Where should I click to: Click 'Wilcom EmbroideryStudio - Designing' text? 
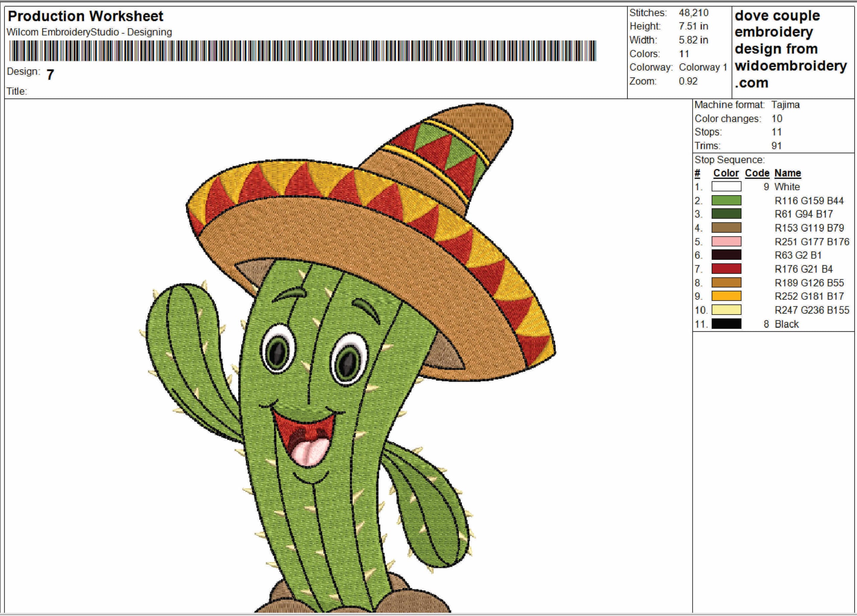point(89,32)
